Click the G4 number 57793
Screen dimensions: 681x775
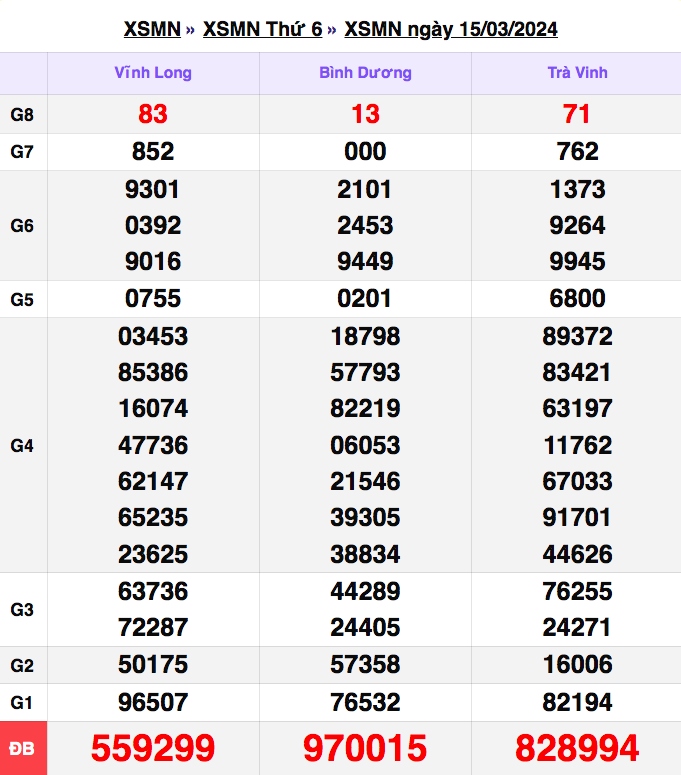coord(365,372)
